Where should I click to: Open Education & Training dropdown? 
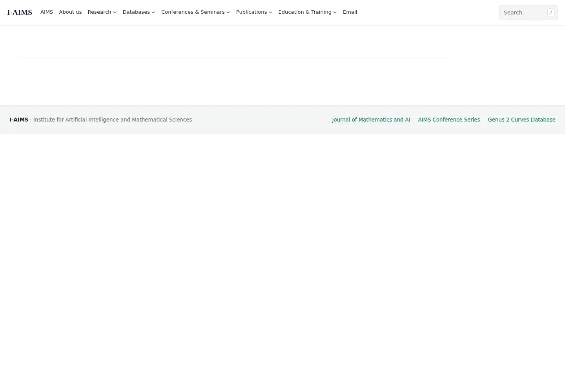pyautogui.click(x=307, y=12)
